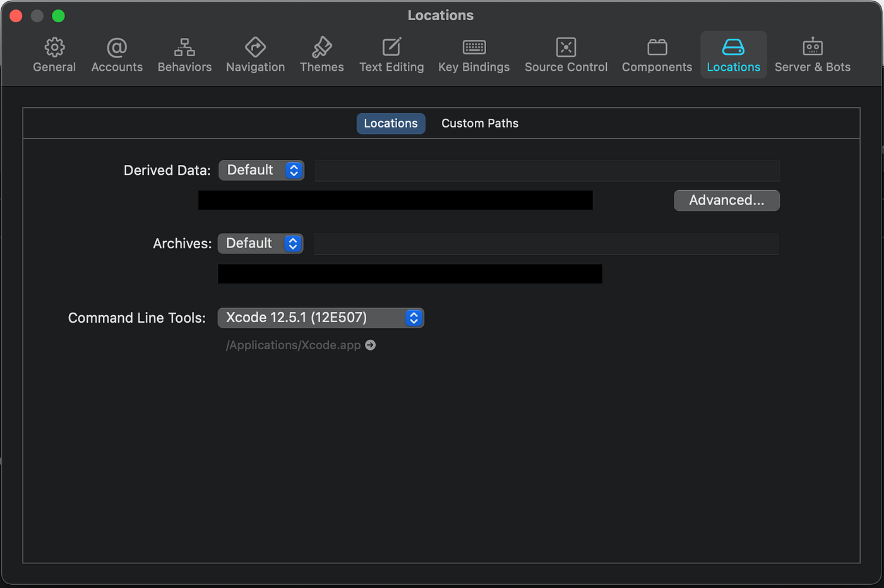
Task: Open the Text Editing preferences pane
Action: (391, 55)
